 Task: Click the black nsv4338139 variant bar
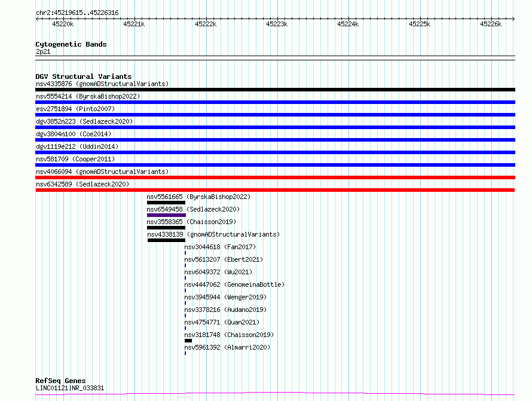click(167, 240)
